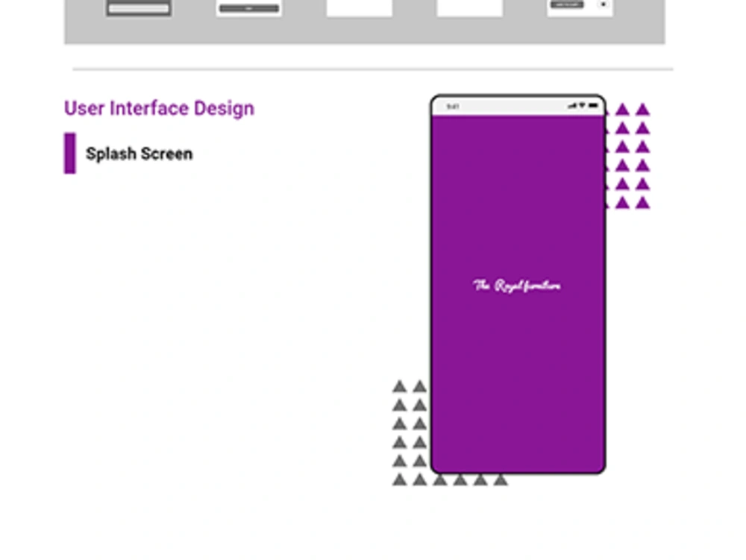The image size is (746, 560).
Task: Click the Wi-Fi icon in phone status bar
Action: tap(583, 106)
